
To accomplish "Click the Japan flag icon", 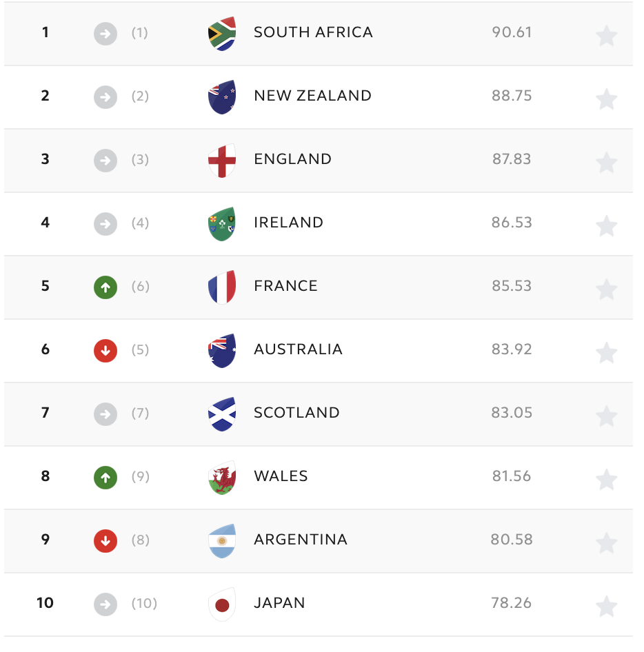I will (x=221, y=603).
